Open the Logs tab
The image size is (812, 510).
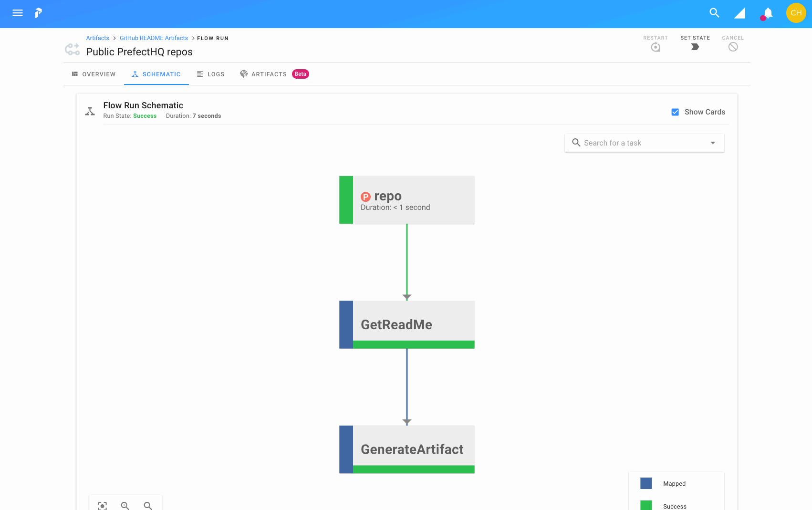click(210, 74)
